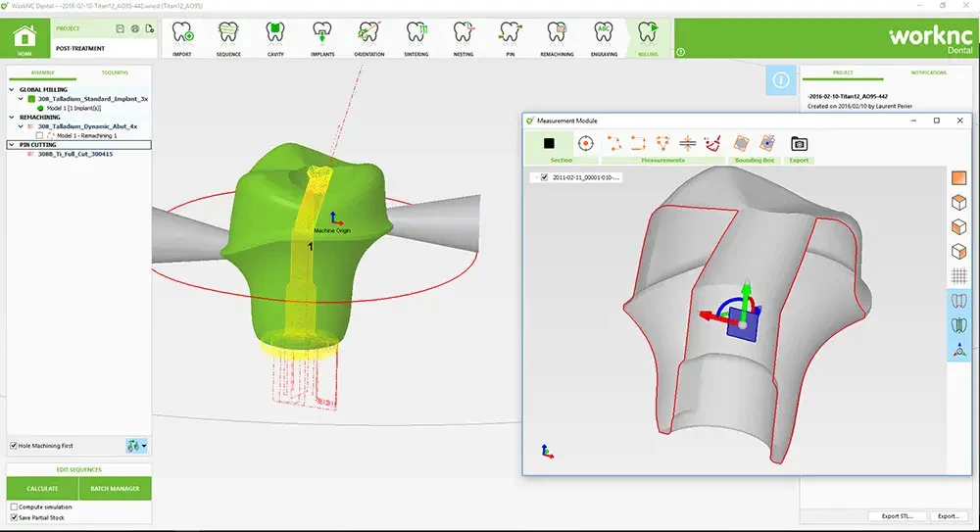Viewport: 980px width, 532px height.
Task: Click the Export camera icon
Action: pos(799,144)
